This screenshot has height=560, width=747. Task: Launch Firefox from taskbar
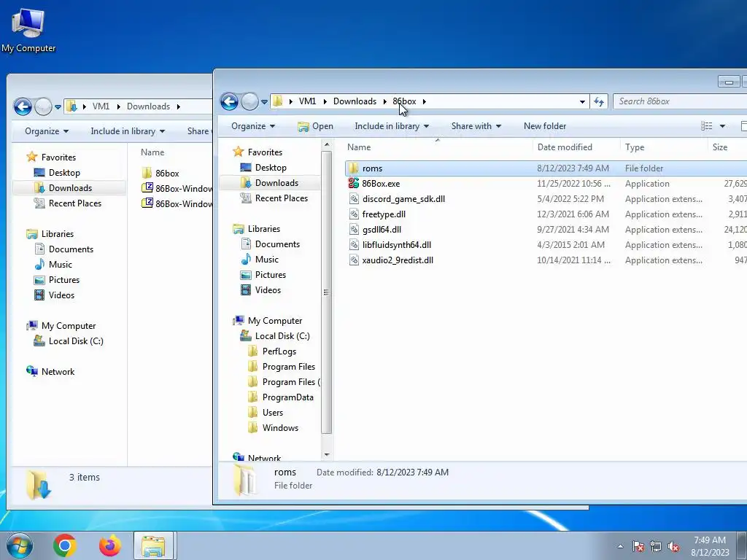pos(110,545)
